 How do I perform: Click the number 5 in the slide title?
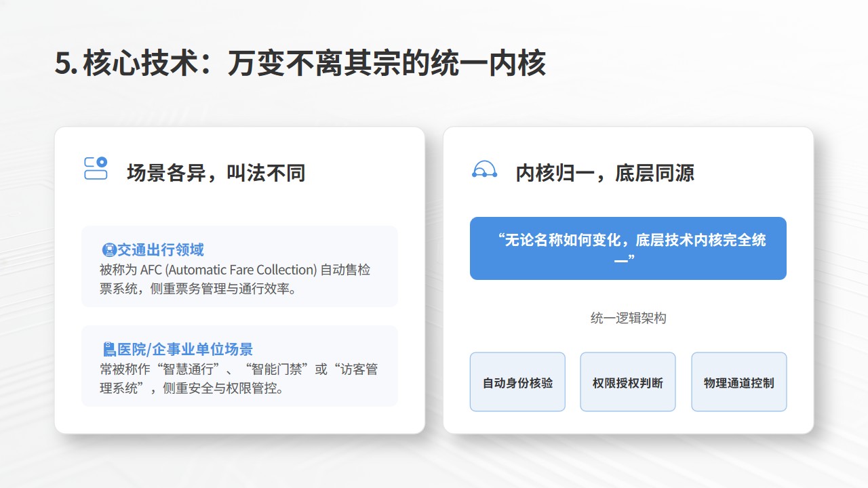pos(63,64)
